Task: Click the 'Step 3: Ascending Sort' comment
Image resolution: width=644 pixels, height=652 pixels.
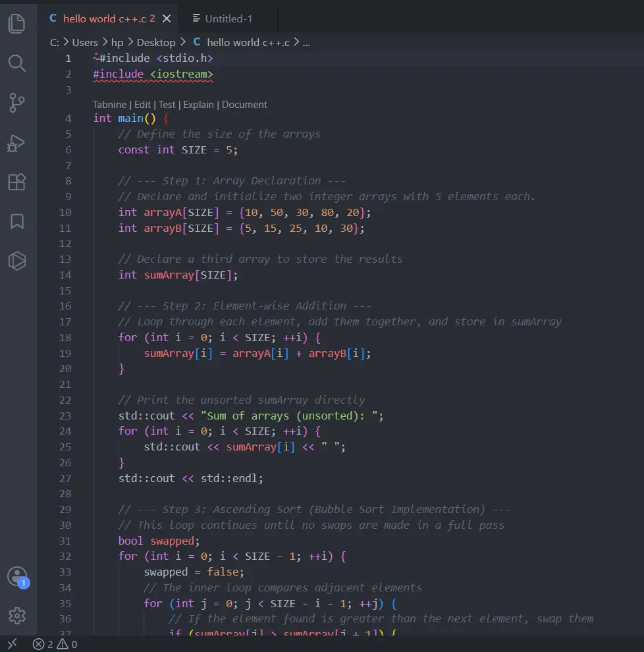Action: (x=314, y=509)
